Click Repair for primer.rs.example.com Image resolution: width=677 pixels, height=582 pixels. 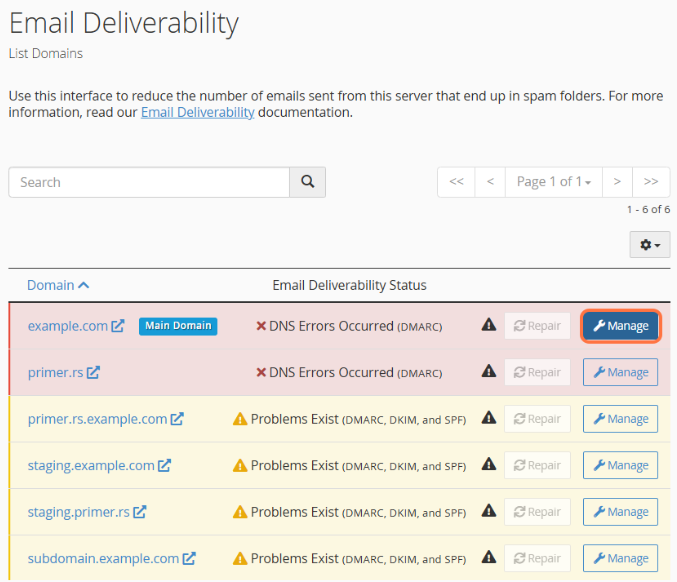(x=537, y=419)
